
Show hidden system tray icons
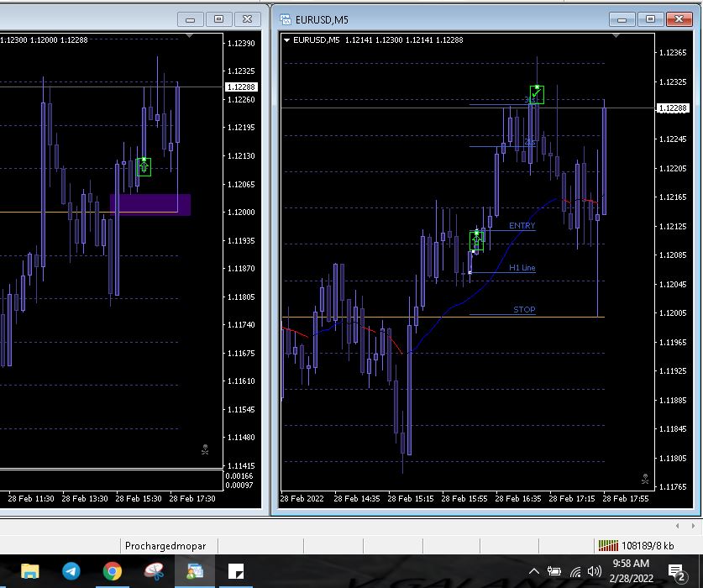[x=533, y=571]
